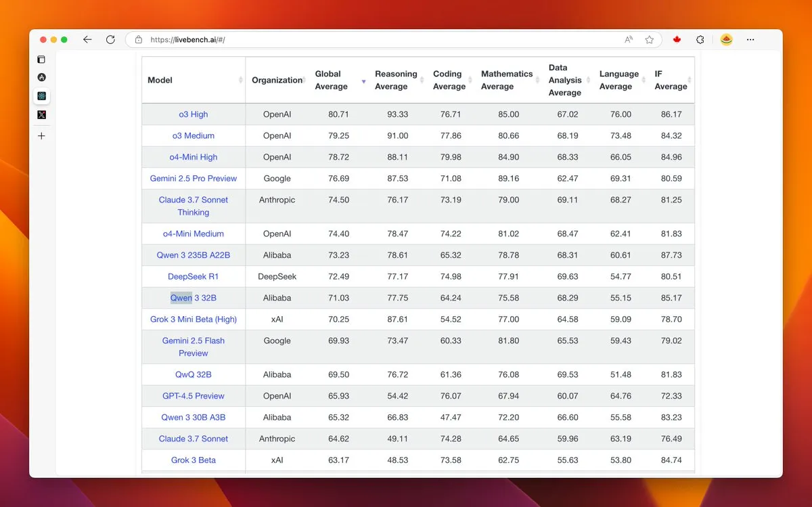Image resolution: width=812 pixels, height=507 pixels.
Task: Open the Gemini 2.5 Pro Preview link
Action: (194, 179)
